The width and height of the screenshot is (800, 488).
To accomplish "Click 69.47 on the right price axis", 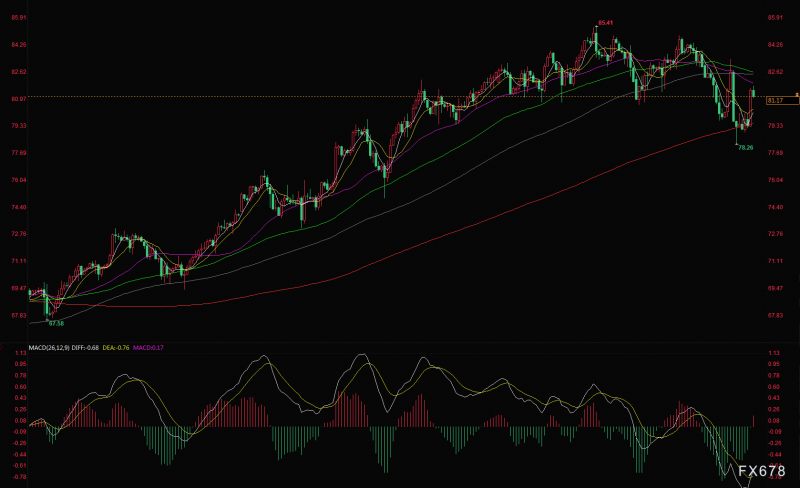I will [775, 288].
